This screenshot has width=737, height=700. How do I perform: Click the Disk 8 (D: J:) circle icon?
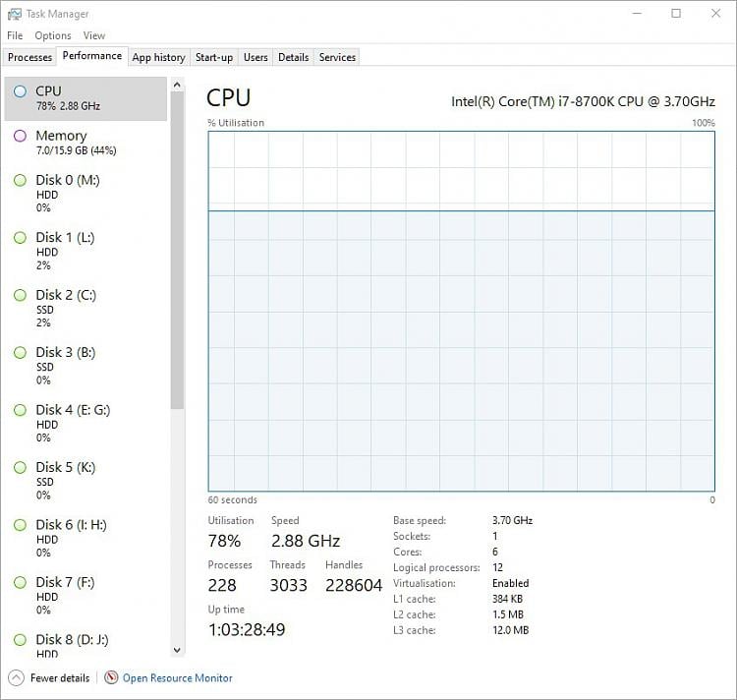tap(20, 640)
